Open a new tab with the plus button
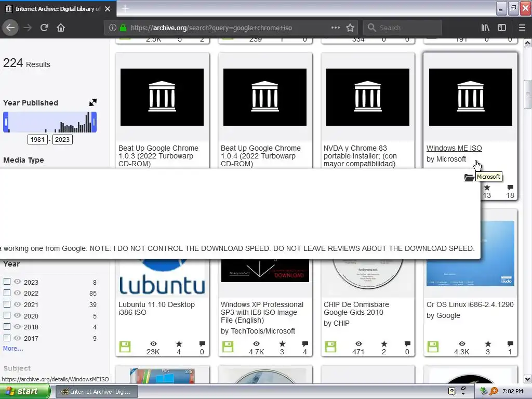 (x=125, y=8)
